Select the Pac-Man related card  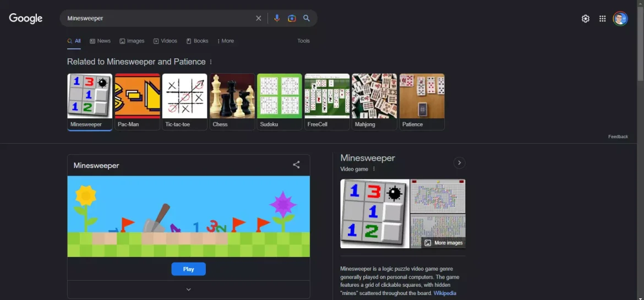pos(137,102)
